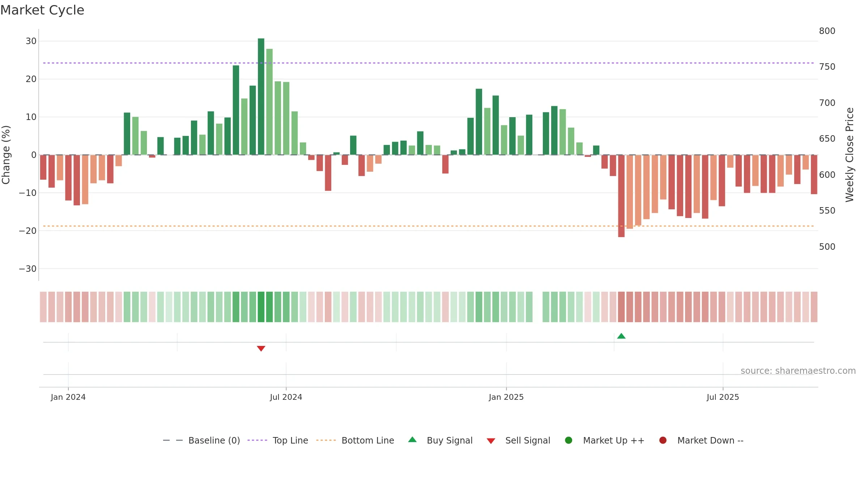Click the 750 label on the price axis

coord(827,67)
